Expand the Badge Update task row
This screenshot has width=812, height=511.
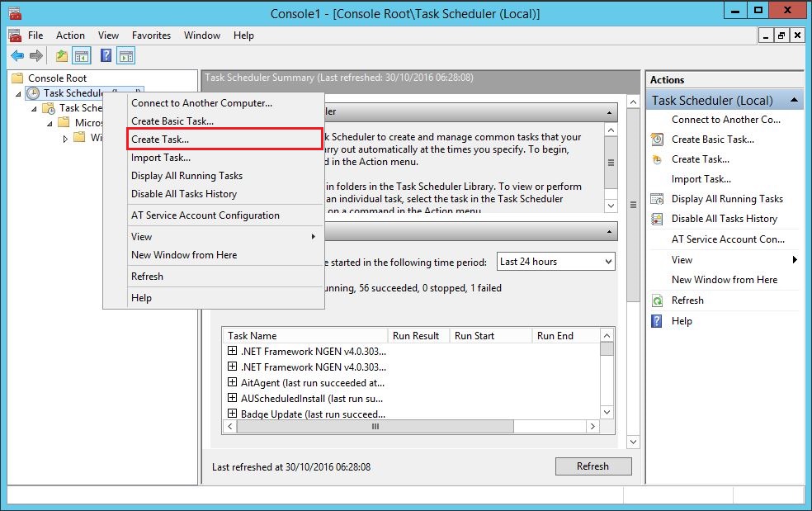coord(232,414)
